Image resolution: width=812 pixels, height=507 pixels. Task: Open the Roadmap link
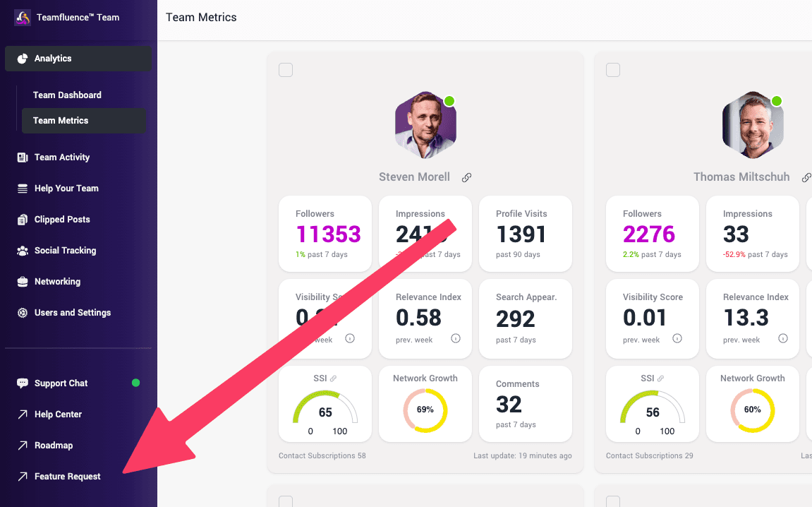[78, 446]
